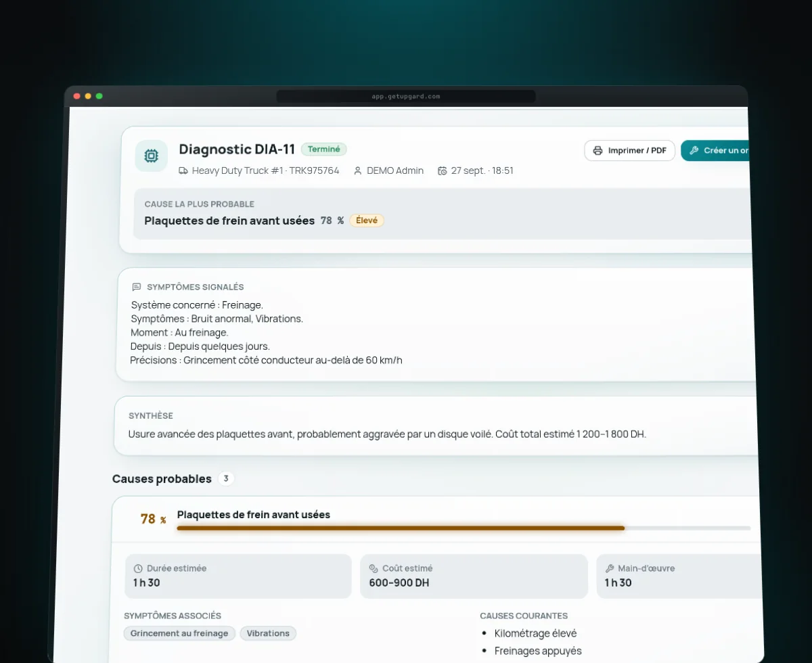Image resolution: width=812 pixels, height=663 pixels.
Task: Click the Causes probables heading
Action: [162, 479]
